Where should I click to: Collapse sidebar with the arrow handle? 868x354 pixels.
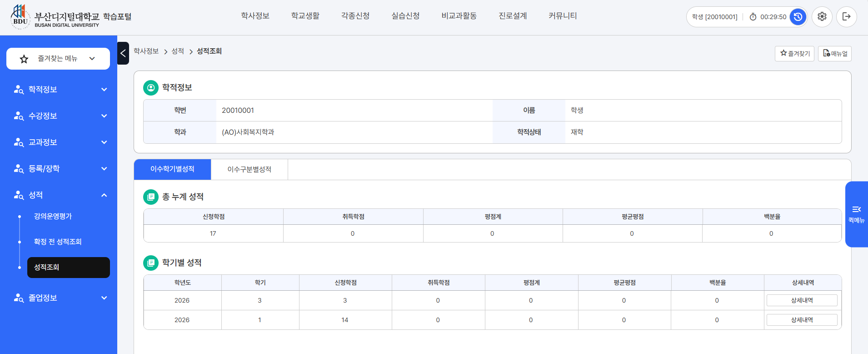coord(123,53)
